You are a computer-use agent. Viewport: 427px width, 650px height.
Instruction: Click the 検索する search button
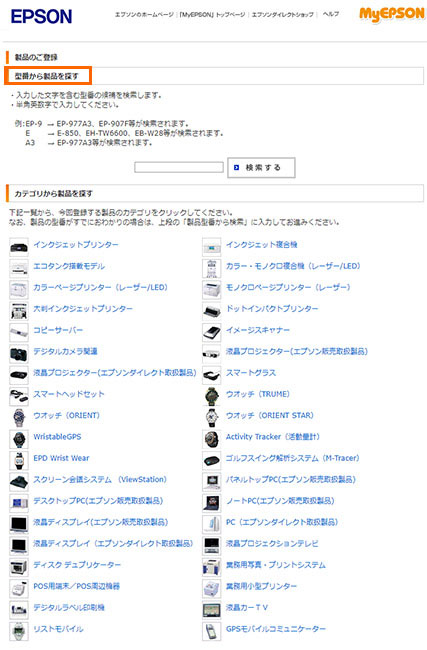(x=261, y=167)
